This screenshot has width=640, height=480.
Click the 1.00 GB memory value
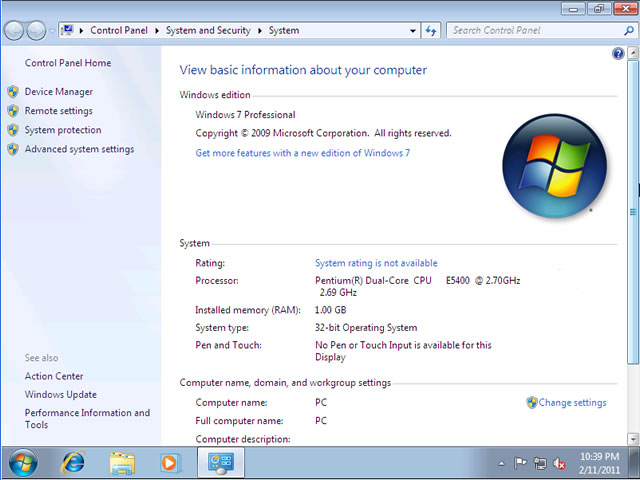(x=330, y=310)
